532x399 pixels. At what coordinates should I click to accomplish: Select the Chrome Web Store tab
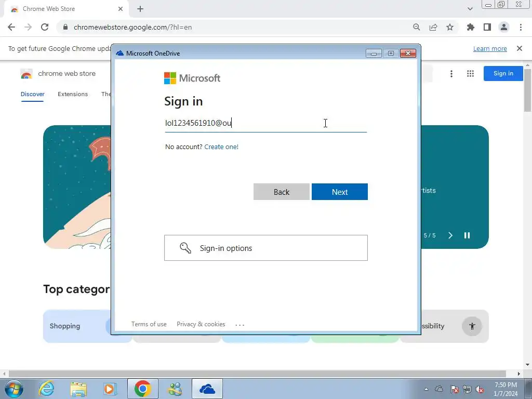click(66, 9)
